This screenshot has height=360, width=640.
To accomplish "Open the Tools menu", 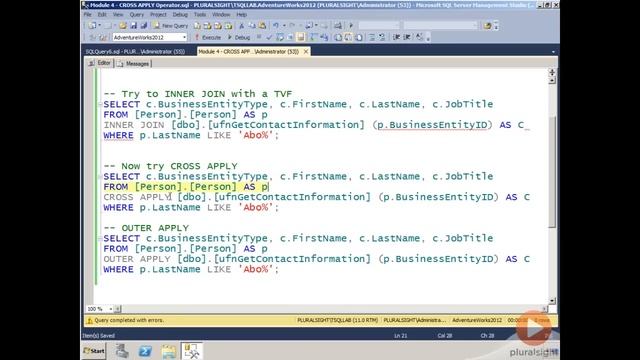I will [200, 15].
